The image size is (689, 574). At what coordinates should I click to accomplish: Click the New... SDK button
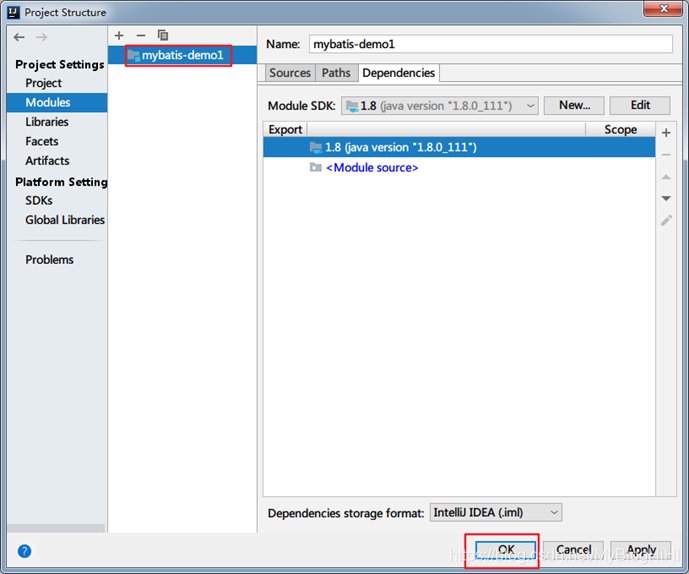574,105
